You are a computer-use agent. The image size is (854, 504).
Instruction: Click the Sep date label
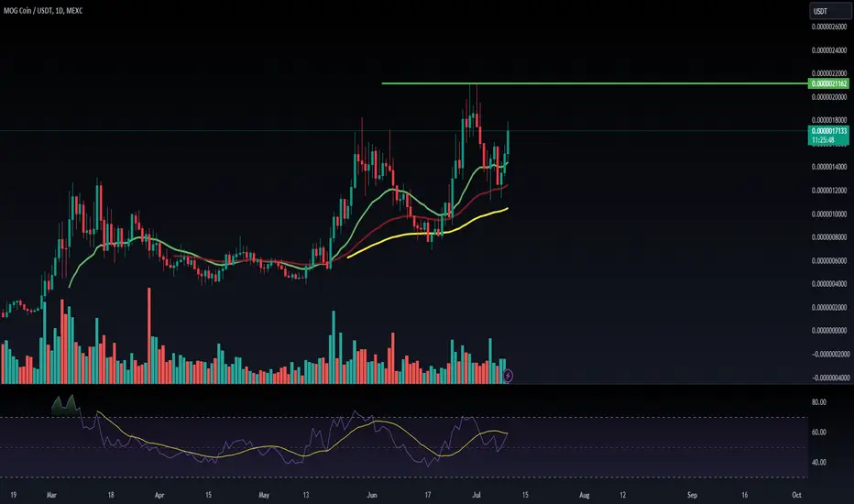click(692, 495)
